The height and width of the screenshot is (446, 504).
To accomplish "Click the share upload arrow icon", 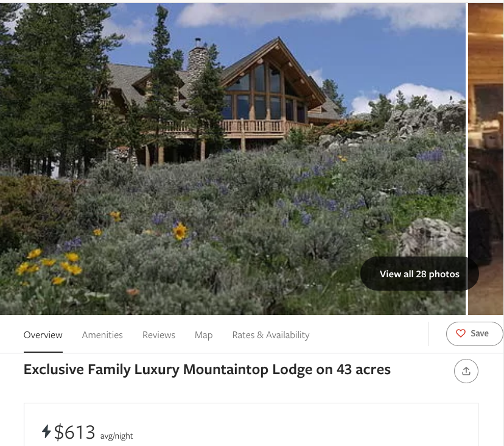I will click(466, 371).
